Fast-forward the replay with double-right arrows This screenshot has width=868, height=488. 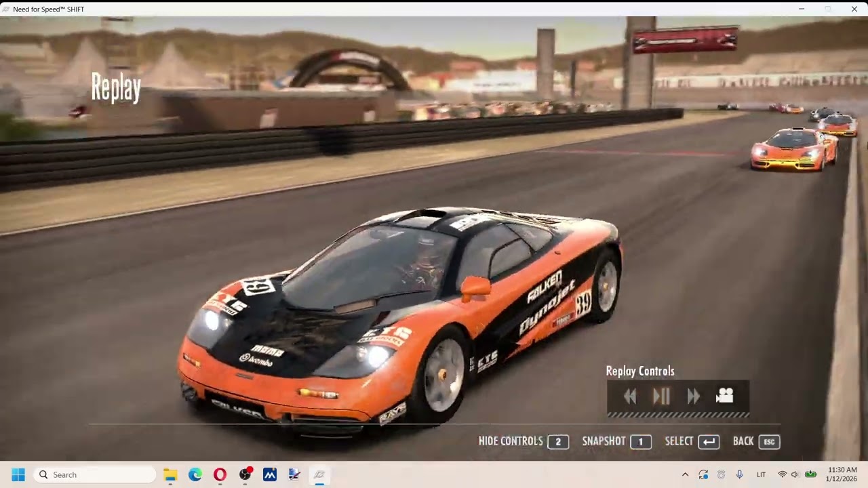pos(693,396)
